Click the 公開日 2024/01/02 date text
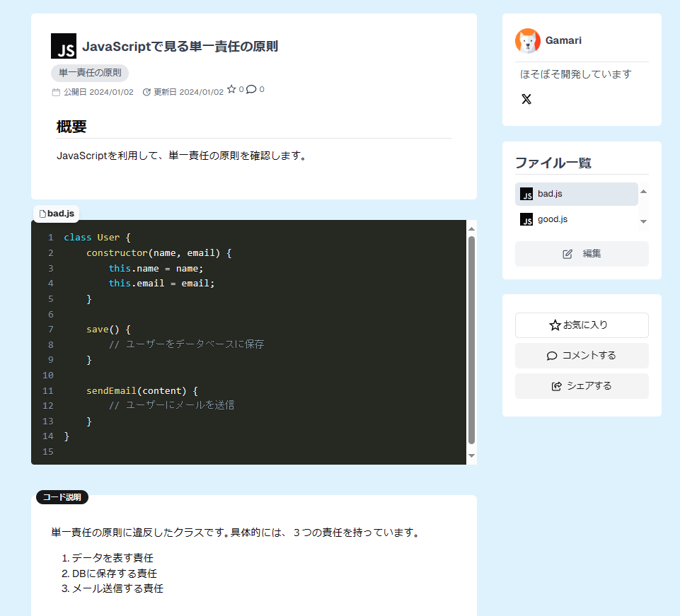This screenshot has width=680, height=616. 98,93
